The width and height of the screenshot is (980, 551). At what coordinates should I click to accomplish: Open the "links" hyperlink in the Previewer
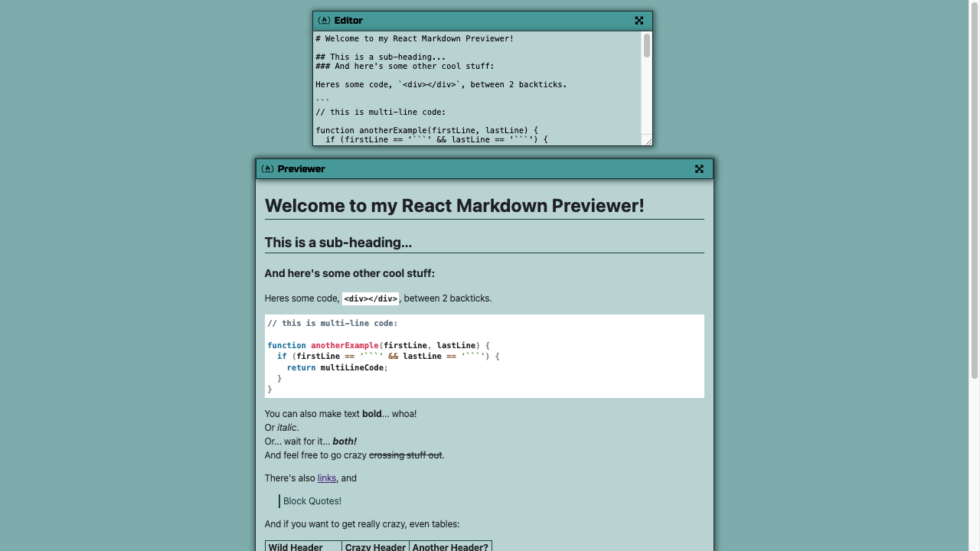(x=327, y=478)
